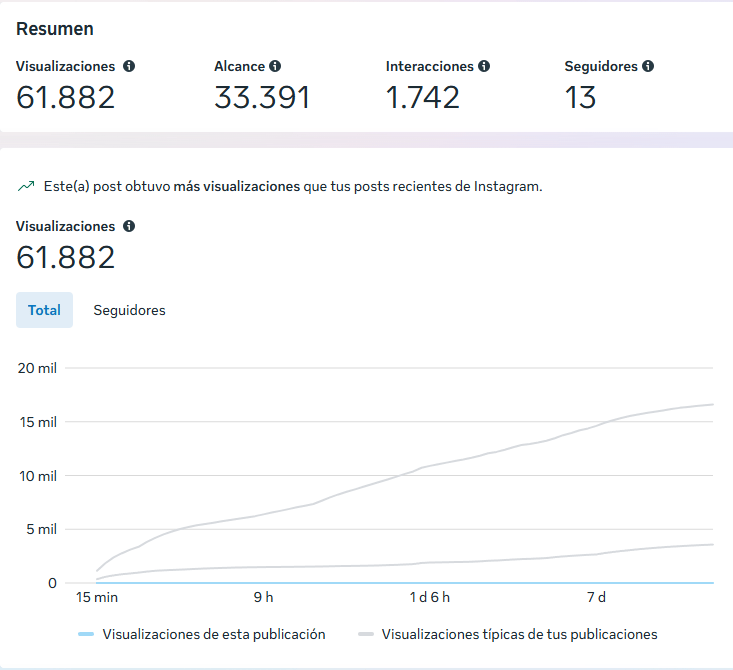The image size is (733, 670).
Task: Click info icon next to Seguidores
Action: point(648,66)
